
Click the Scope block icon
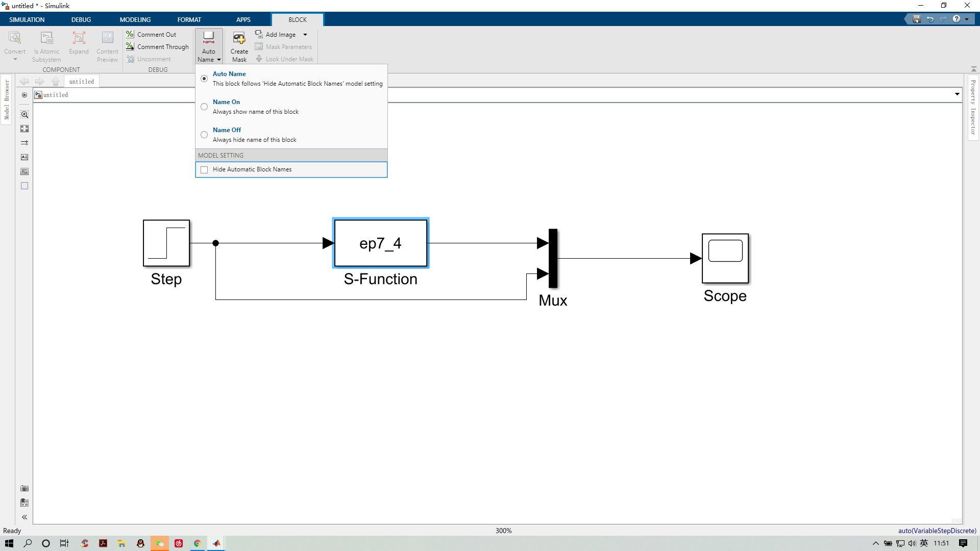pyautogui.click(x=725, y=258)
